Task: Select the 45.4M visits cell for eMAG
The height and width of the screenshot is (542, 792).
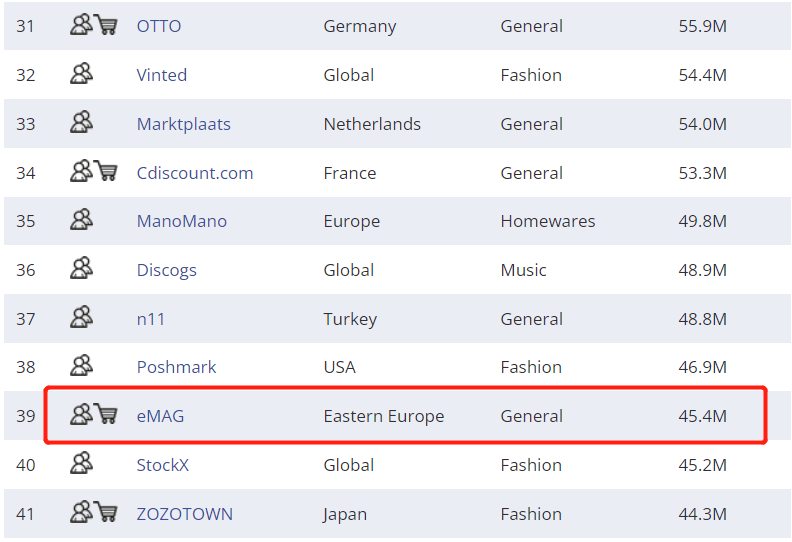Action: 702,416
